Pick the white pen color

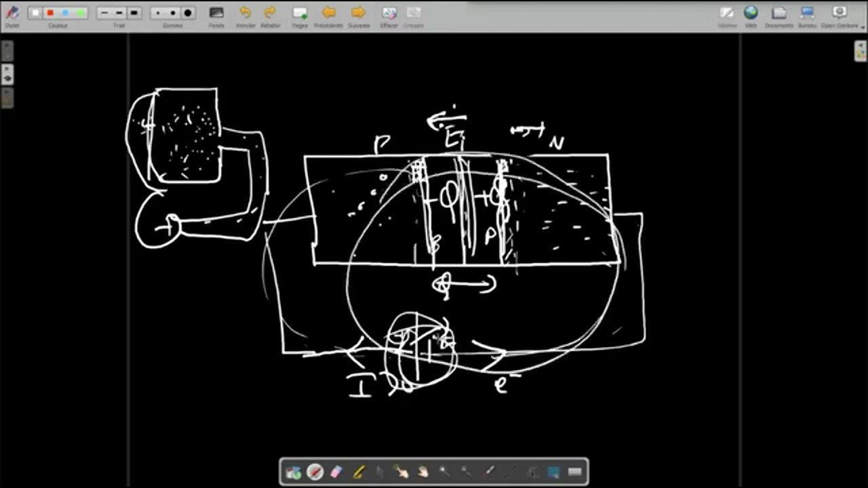pos(35,13)
